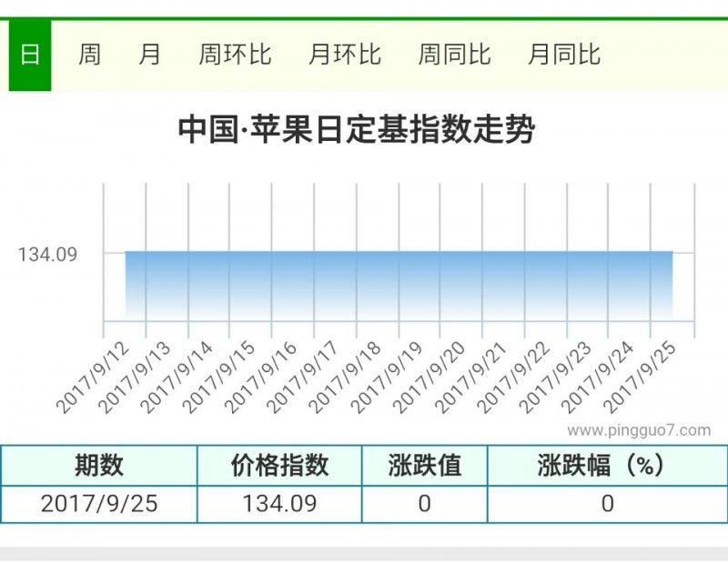Click the 期数 column header
The height and width of the screenshot is (563, 728).
pyautogui.click(x=99, y=466)
